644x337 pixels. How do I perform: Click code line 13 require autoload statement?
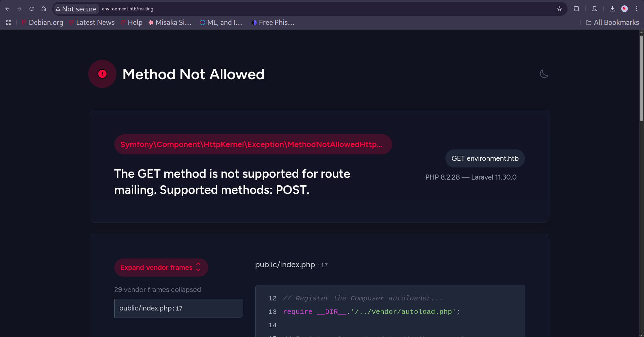click(371, 312)
